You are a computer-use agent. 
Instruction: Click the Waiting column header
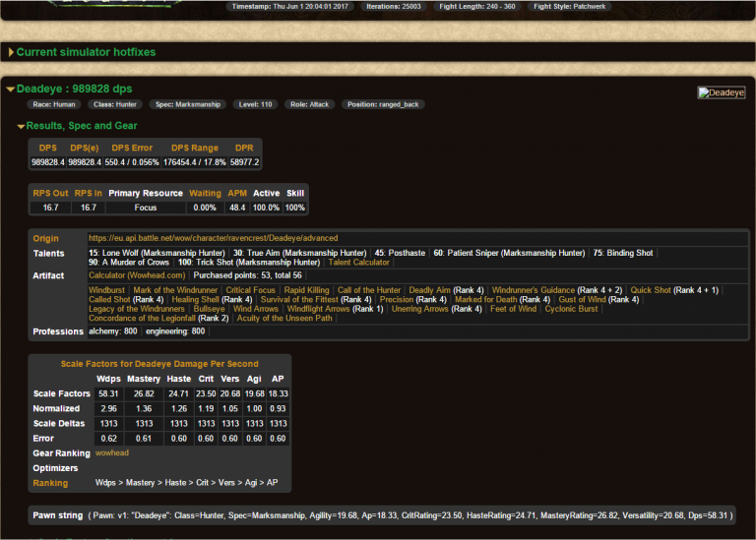[205, 193]
